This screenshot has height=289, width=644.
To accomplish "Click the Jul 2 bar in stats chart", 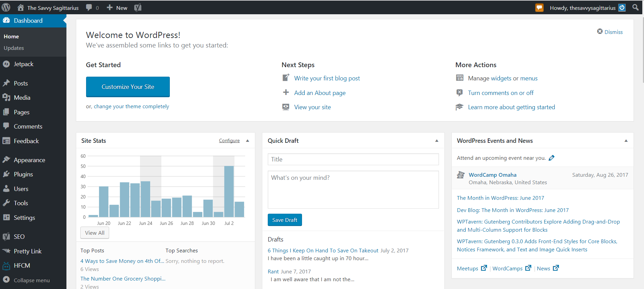I will click(229, 191).
